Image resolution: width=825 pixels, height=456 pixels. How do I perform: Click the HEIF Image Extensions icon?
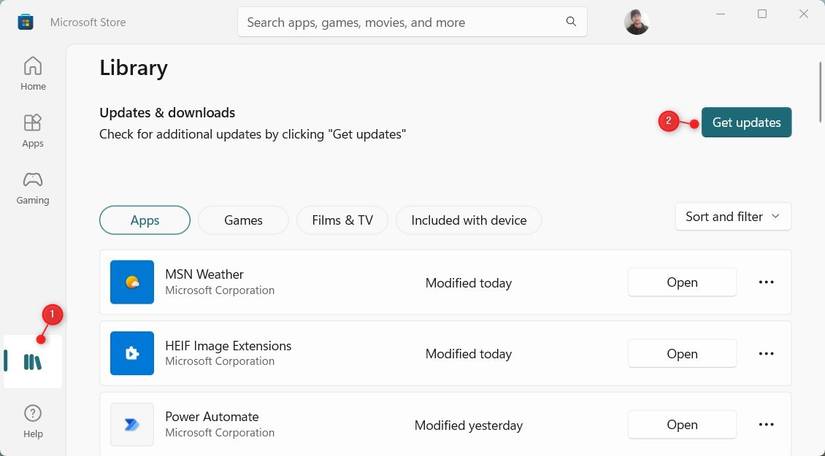point(132,353)
